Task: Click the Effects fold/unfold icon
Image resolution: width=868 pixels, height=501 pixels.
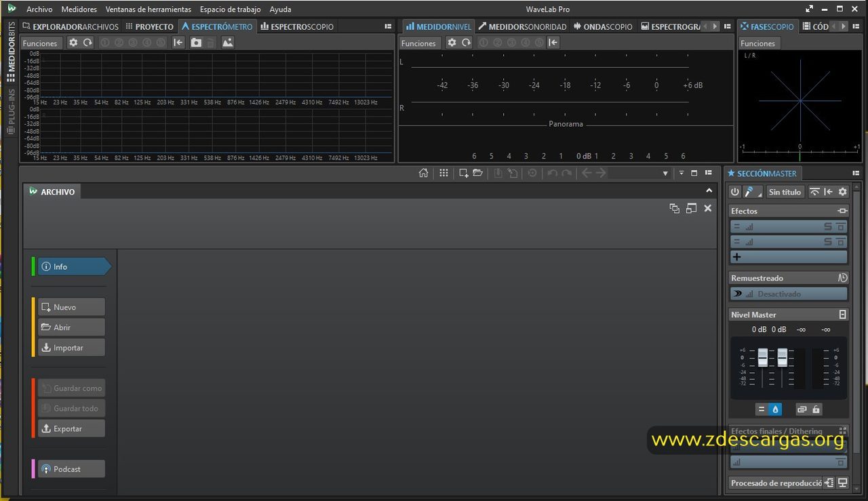Action: click(x=842, y=211)
